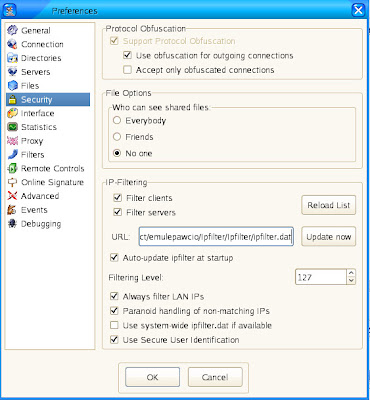
Task: Click the Update now button
Action: (329, 237)
